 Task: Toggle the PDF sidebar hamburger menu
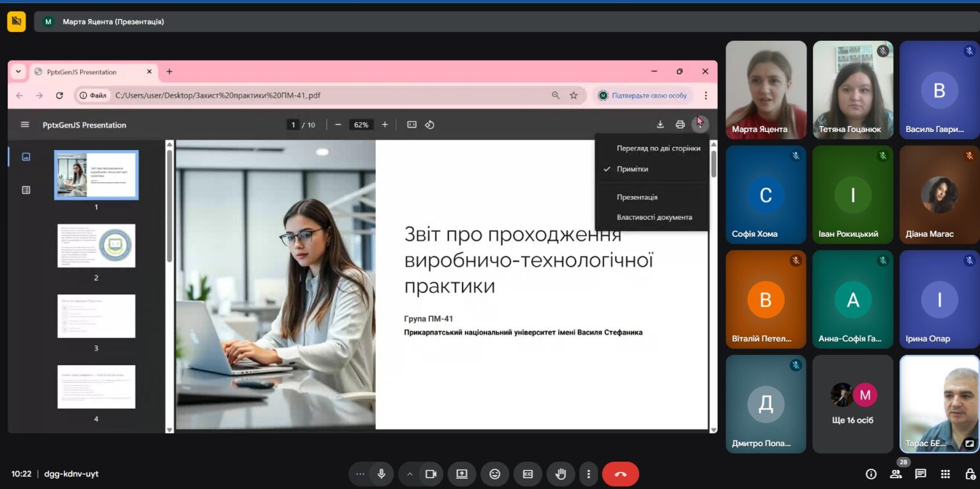(25, 124)
